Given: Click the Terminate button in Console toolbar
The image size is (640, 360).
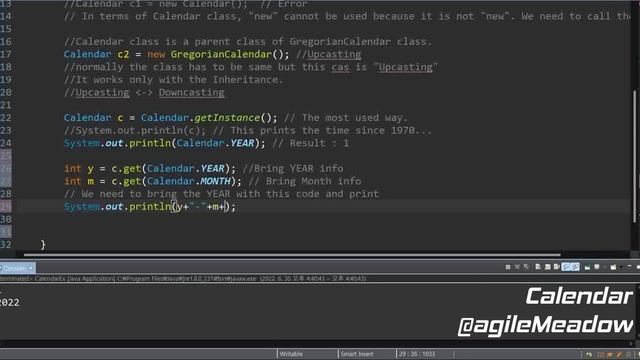Looking at the screenshot, I should [x=508, y=267].
